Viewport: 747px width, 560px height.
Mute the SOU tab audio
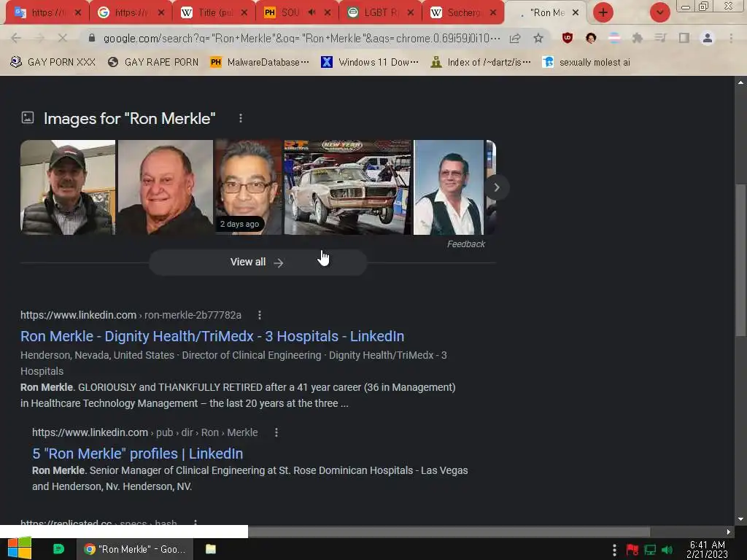(311, 12)
